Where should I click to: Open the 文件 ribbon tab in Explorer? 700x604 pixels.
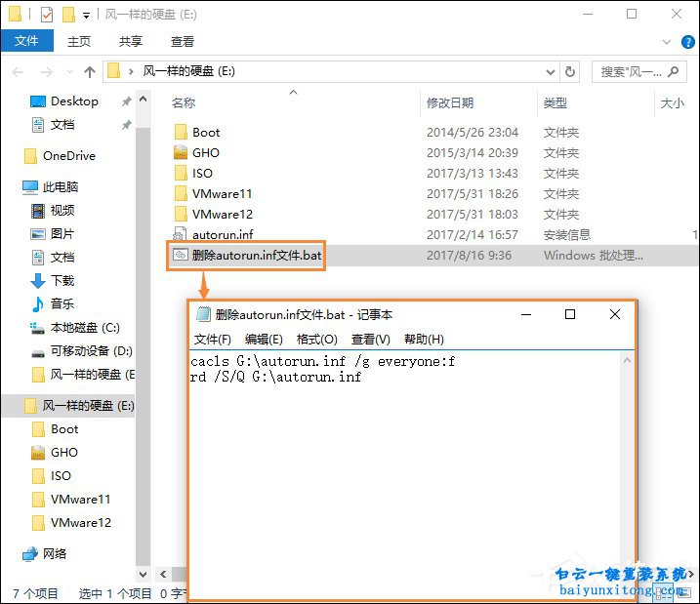tap(26, 41)
